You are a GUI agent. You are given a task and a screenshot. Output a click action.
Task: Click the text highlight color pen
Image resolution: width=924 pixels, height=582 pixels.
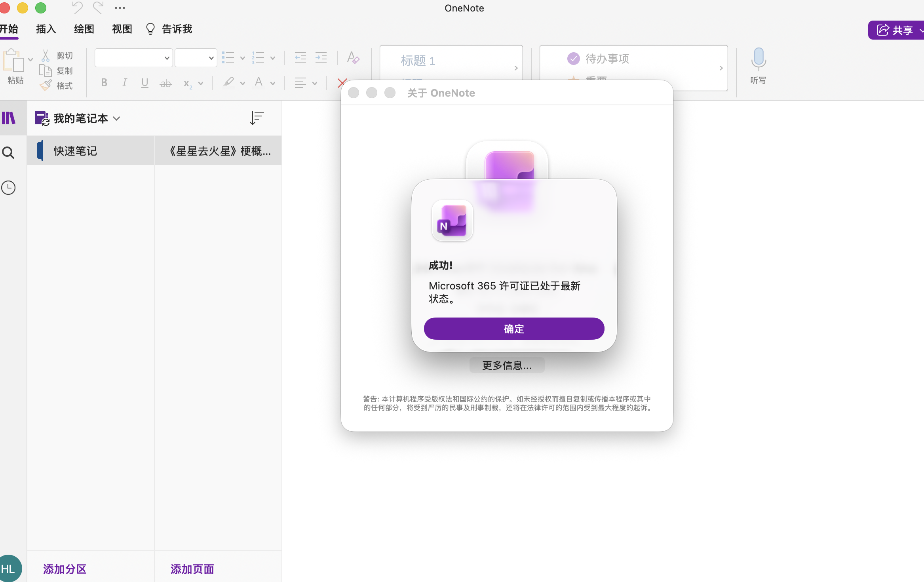pyautogui.click(x=228, y=82)
